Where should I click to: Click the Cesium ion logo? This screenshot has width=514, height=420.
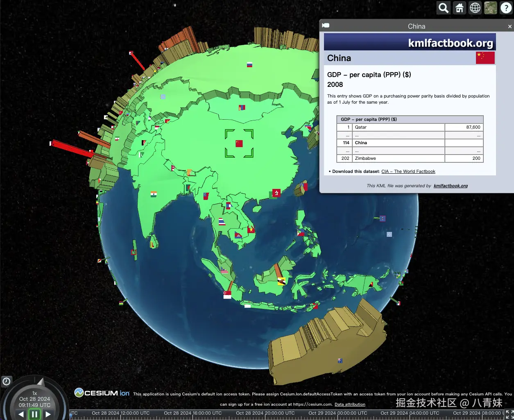tap(102, 393)
